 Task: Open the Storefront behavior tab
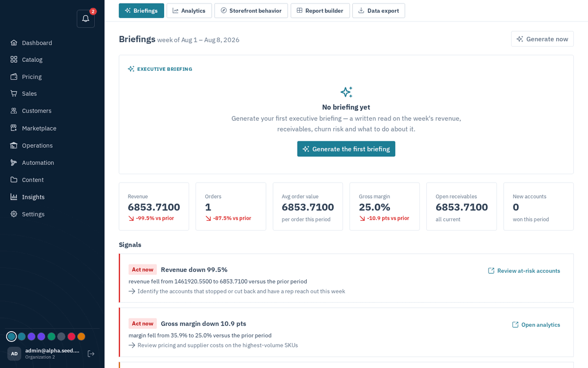point(251,11)
